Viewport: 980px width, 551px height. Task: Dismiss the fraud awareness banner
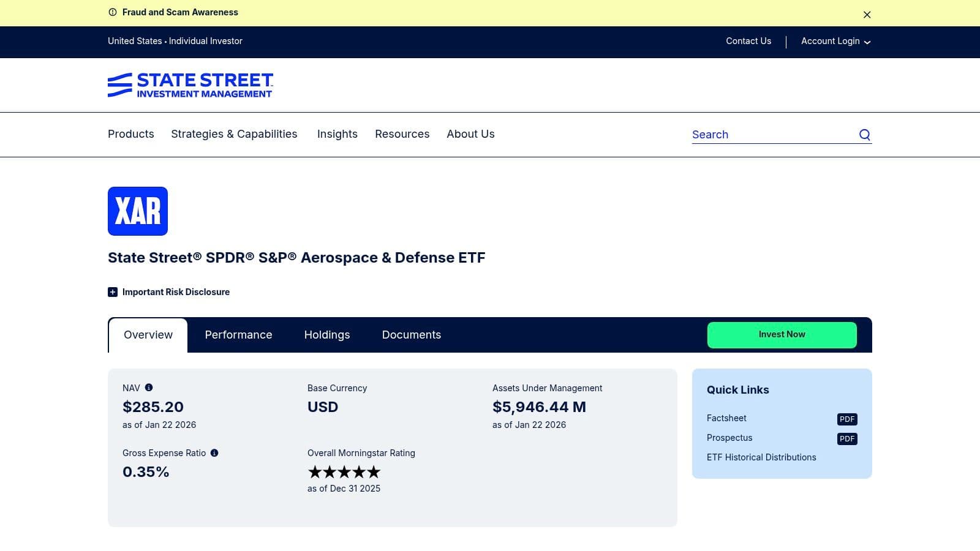[867, 15]
